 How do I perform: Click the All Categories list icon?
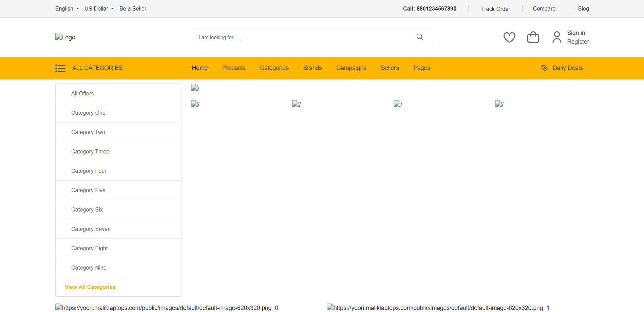[x=60, y=68]
